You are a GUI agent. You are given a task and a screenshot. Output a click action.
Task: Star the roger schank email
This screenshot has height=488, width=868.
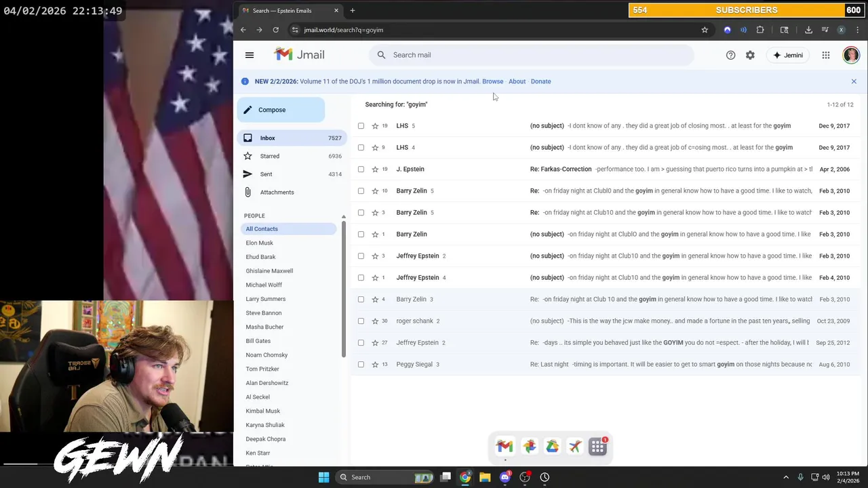[375, 321]
